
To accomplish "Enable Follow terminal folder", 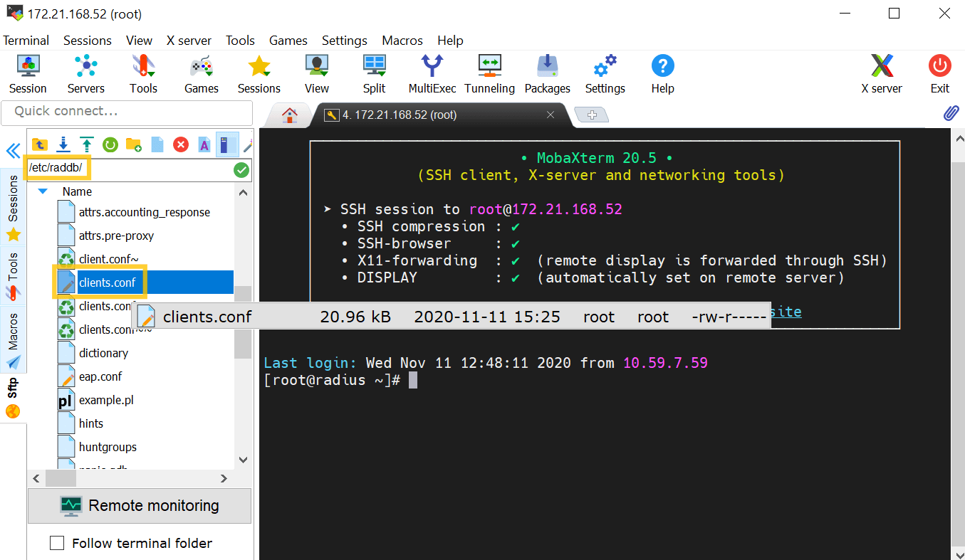I will [x=57, y=543].
